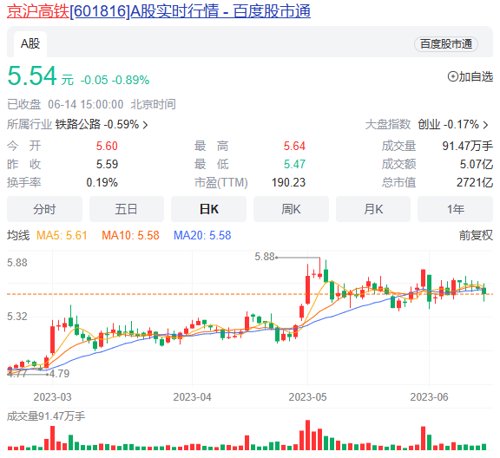Viewport: 500px width, 458px height.
Task: Select the 日K chart tab
Action: click(x=209, y=209)
